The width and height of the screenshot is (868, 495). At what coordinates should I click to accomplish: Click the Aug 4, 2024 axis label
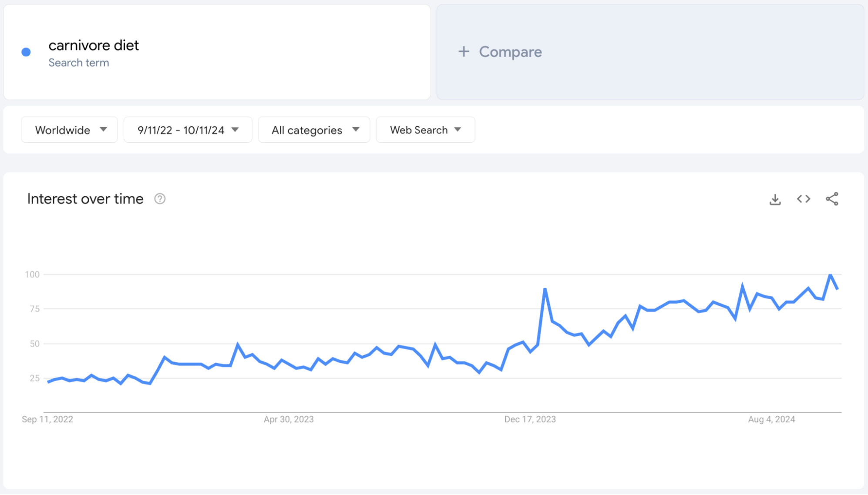coord(771,419)
